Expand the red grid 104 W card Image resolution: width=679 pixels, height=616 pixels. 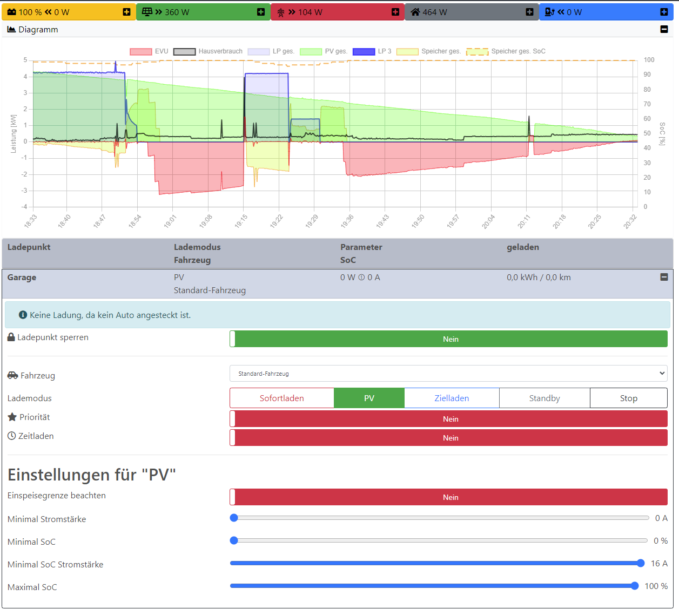(x=395, y=12)
